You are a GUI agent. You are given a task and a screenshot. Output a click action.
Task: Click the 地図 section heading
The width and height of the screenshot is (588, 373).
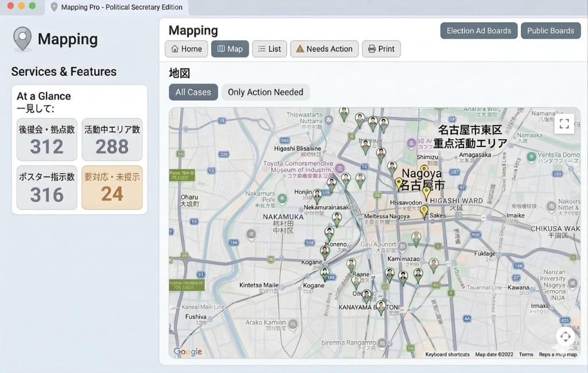tap(179, 73)
